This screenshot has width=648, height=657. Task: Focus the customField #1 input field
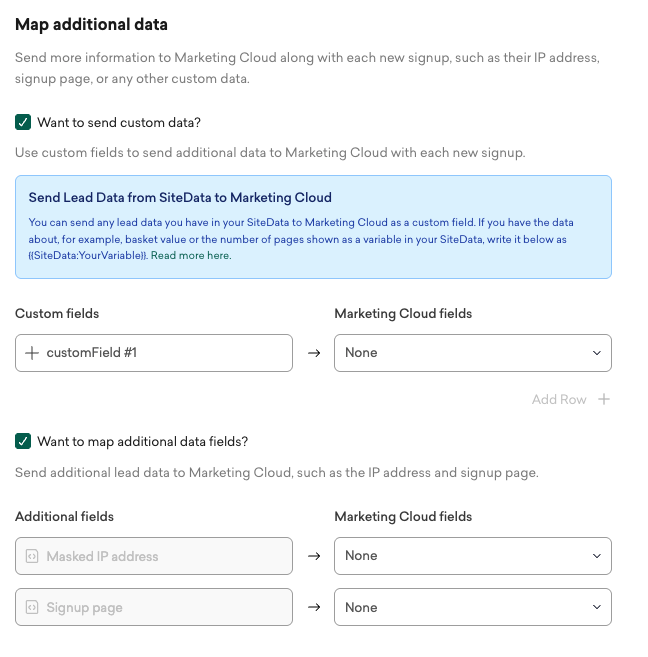point(165,353)
